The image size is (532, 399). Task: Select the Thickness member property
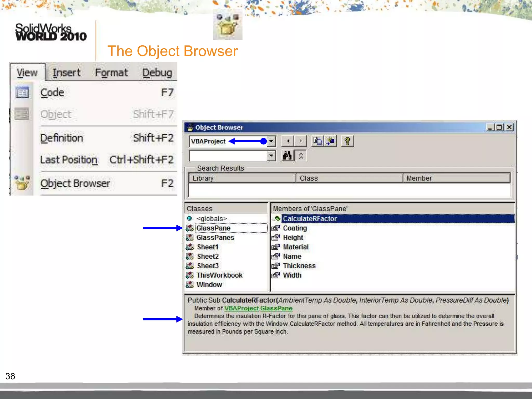[299, 266]
